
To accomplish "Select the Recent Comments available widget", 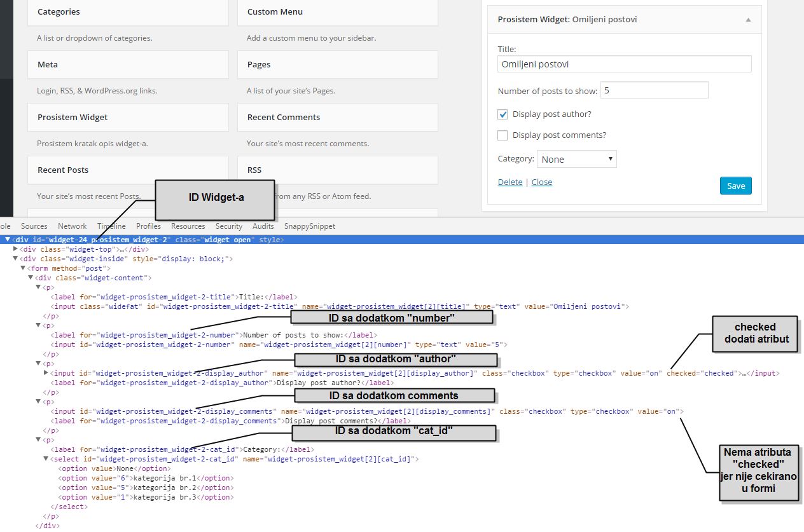I will 337,118.
